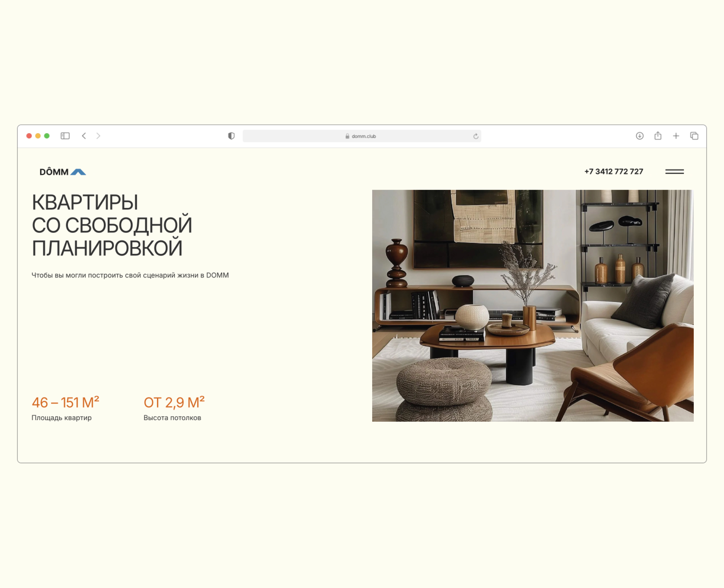Click the red close window button

point(29,136)
